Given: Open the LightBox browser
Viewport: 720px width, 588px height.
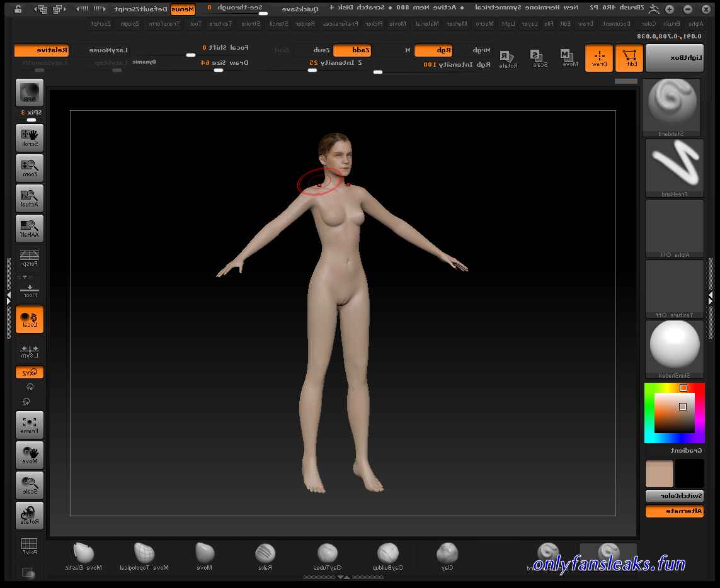Looking at the screenshot, I should [x=675, y=58].
